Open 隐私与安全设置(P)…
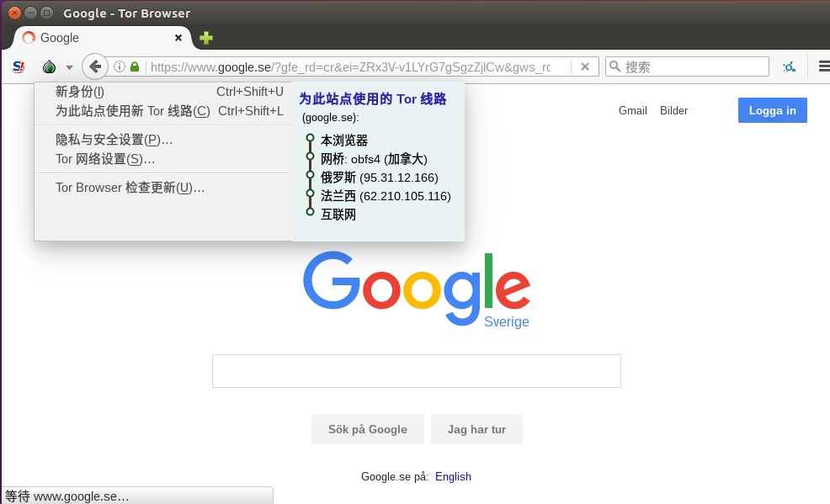 (163, 140)
